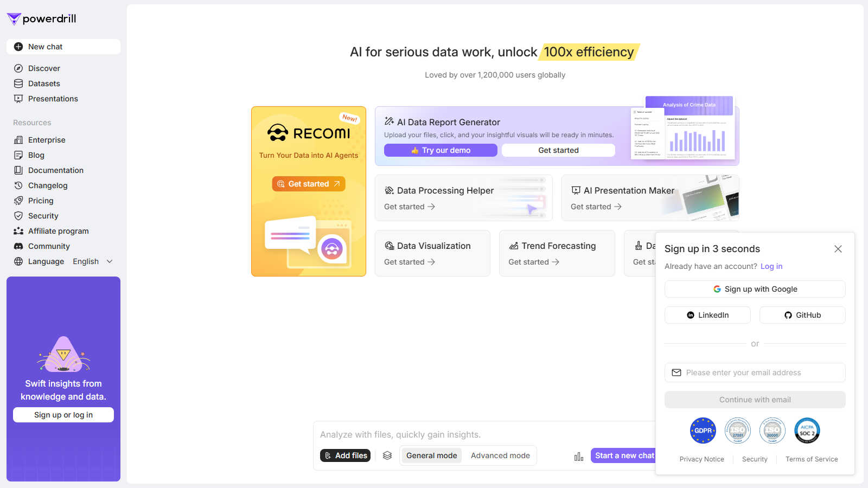Click the New chat plus icon
Image resolution: width=868 pixels, height=488 pixels.
click(18, 47)
